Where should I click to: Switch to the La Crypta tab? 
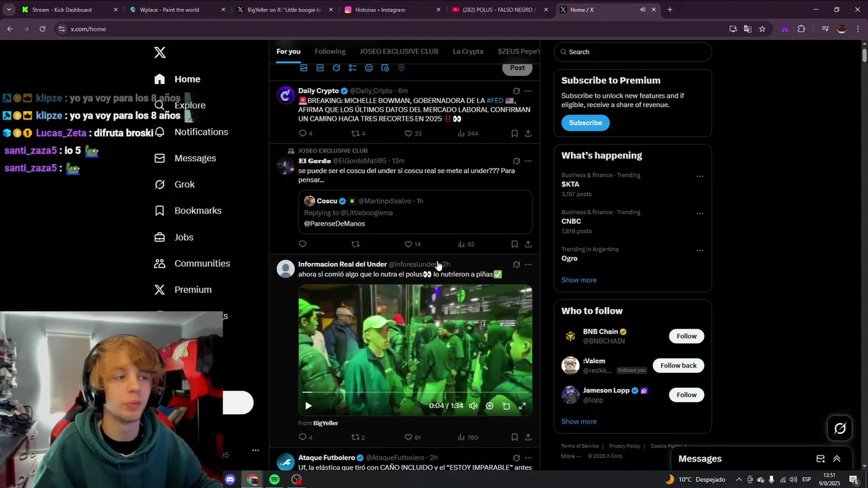(x=468, y=52)
